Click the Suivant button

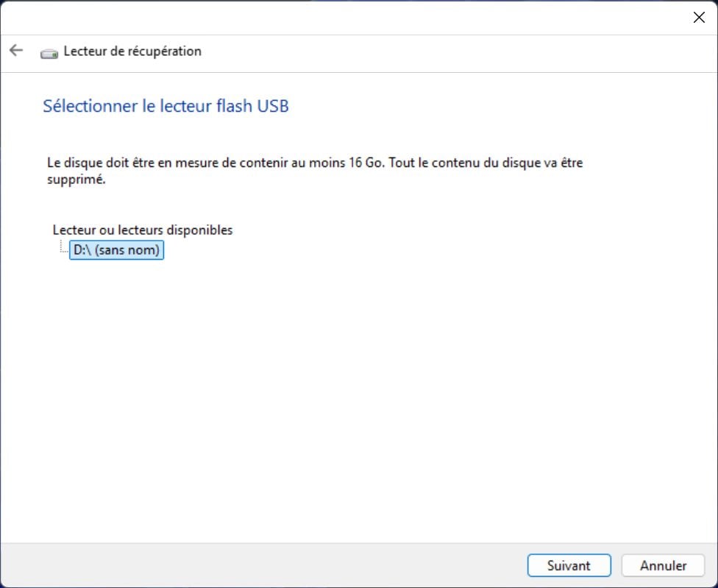coord(569,565)
